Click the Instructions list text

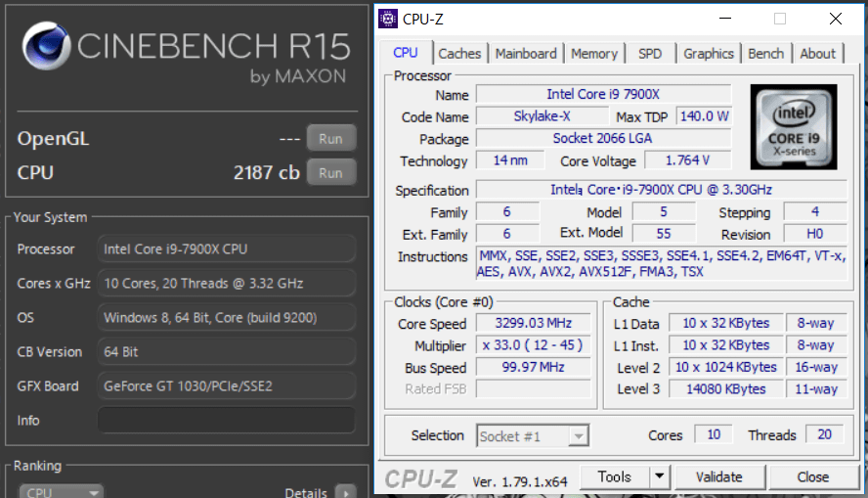pos(662,264)
